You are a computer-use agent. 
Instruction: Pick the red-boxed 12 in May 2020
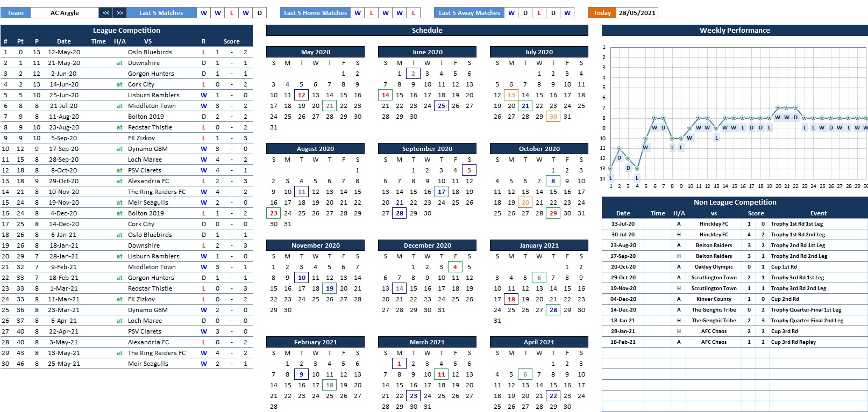click(302, 95)
